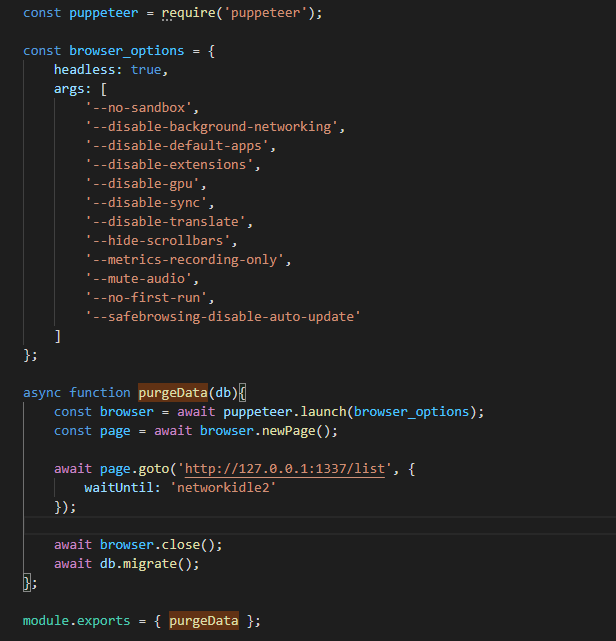Select the browser_options constant declaration
This screenshot has height=641, width=616.
pyautogui.click(x=119, y=51)
